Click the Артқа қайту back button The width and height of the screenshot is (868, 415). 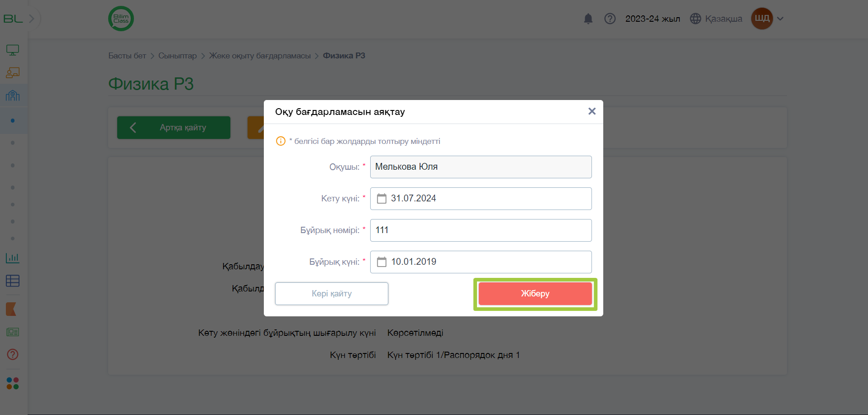point(174,128)
